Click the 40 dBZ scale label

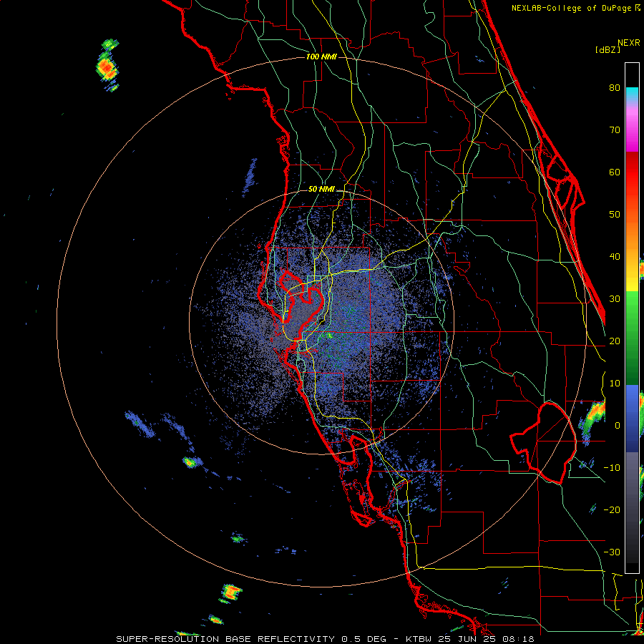click(615, 257)
